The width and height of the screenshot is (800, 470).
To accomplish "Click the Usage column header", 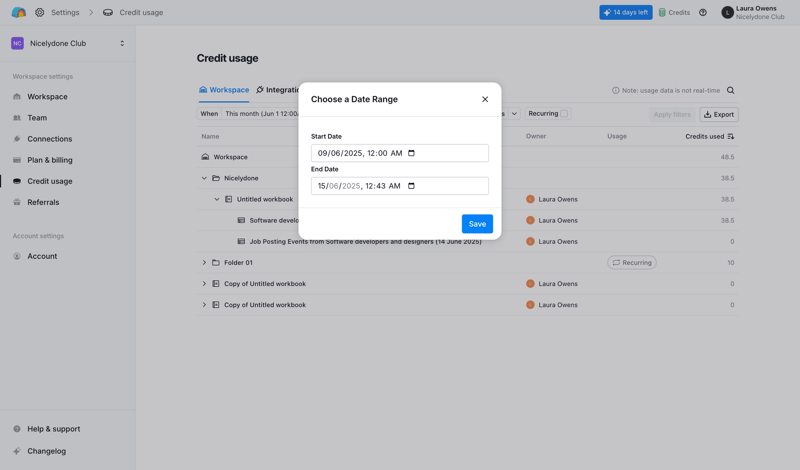I will pyautogui.click(x=617, y=136).
